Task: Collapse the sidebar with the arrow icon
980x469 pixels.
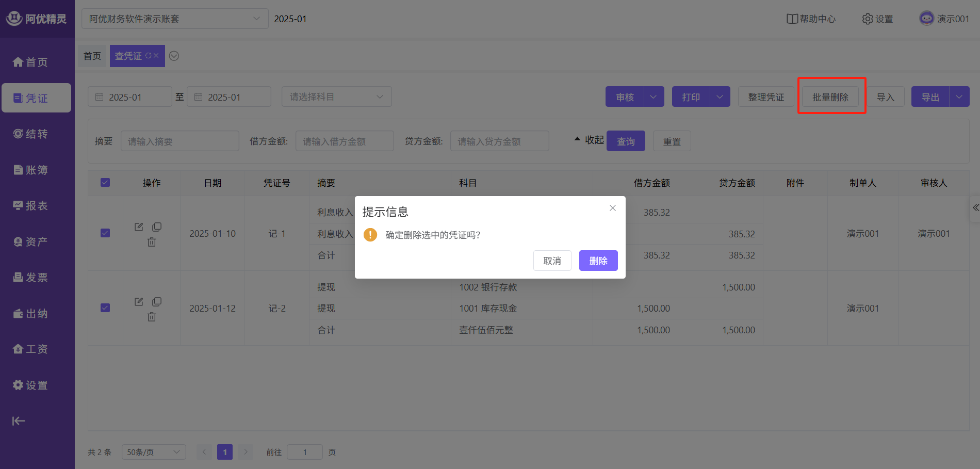Action: [19, 421]
